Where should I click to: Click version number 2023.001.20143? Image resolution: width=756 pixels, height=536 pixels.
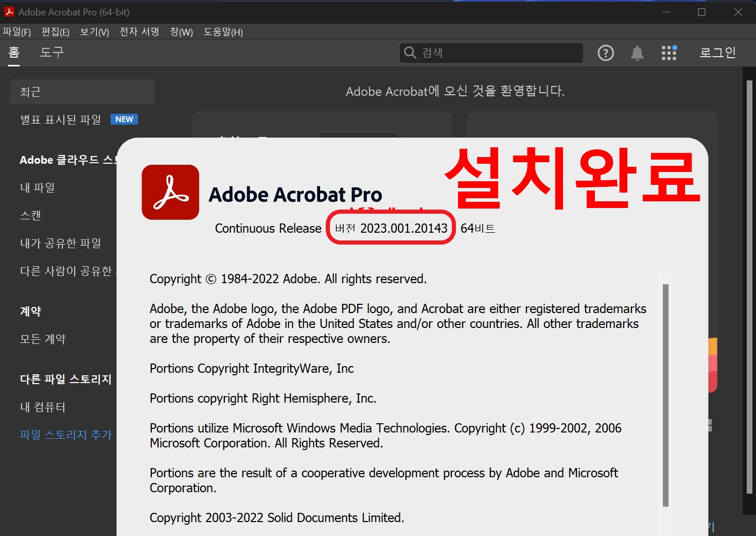tap(404, 228)
